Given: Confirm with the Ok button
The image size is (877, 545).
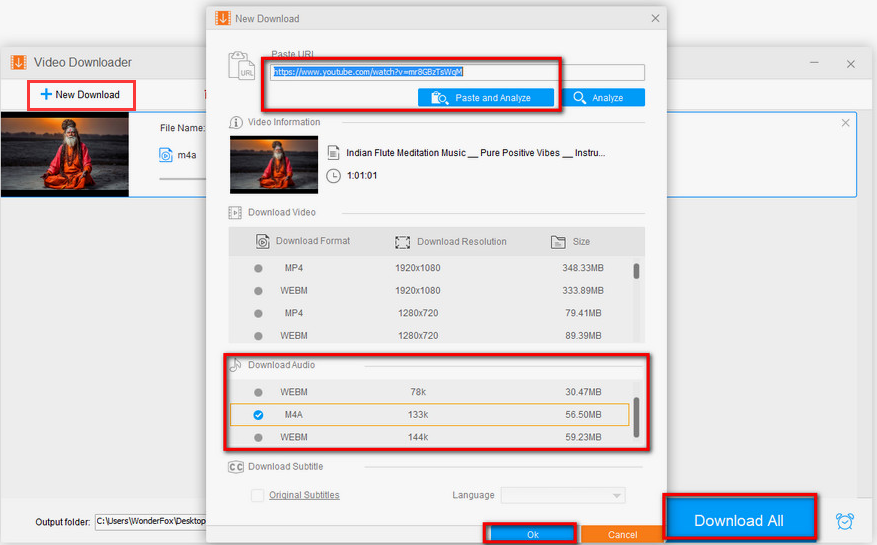Looking at the screenshot, I should tap(531, 534).
